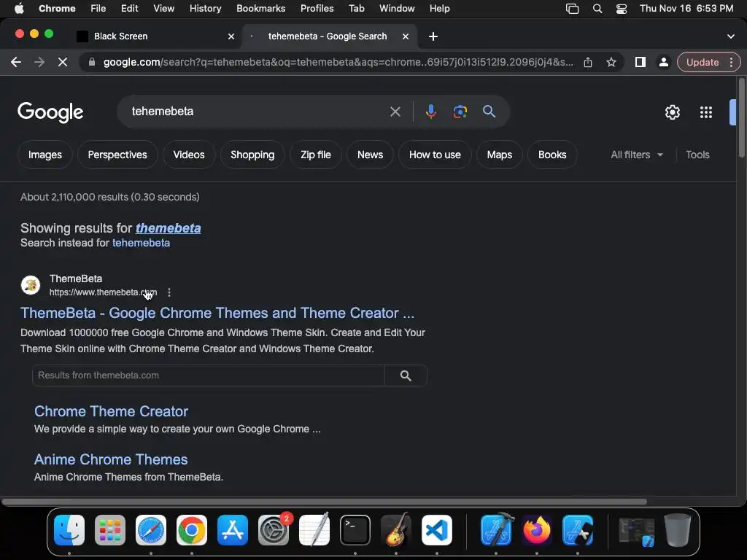This screenshot has height=560, width=747.
Task: Open the three-dot menu beside themebeta.com result
Action: (169, 292)
